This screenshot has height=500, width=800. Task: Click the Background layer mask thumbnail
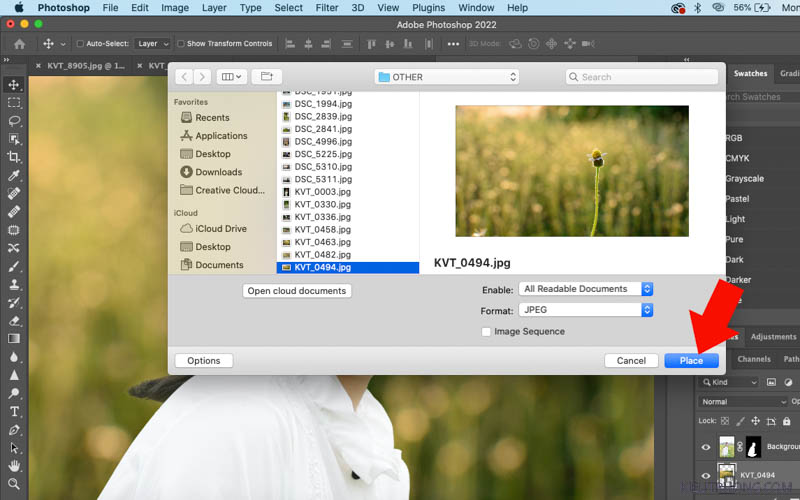752,447
